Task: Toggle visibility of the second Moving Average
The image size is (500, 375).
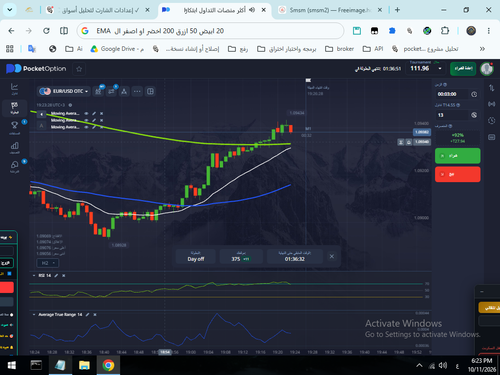Action: (x=86, y=120)
